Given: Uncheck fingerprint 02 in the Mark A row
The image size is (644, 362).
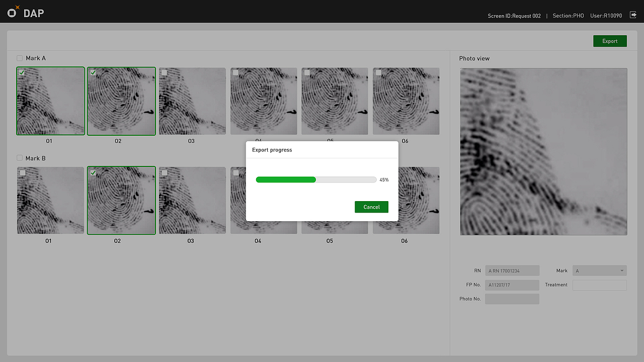Looking at the screenshot, I should [x=93, y=72].
